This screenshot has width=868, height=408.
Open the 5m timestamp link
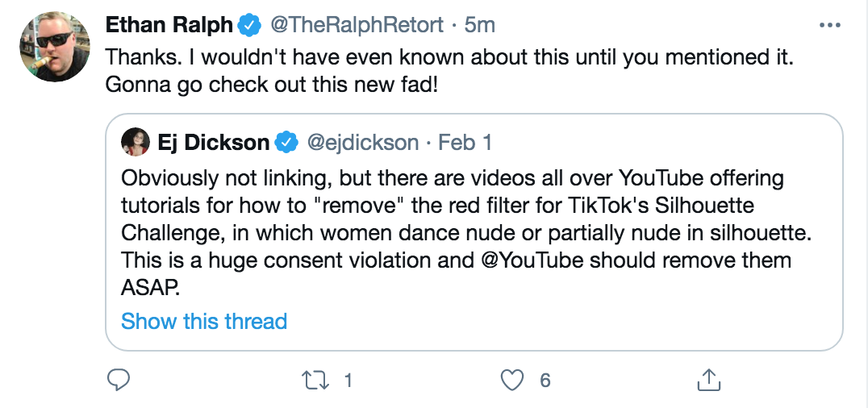click(479, 25)
